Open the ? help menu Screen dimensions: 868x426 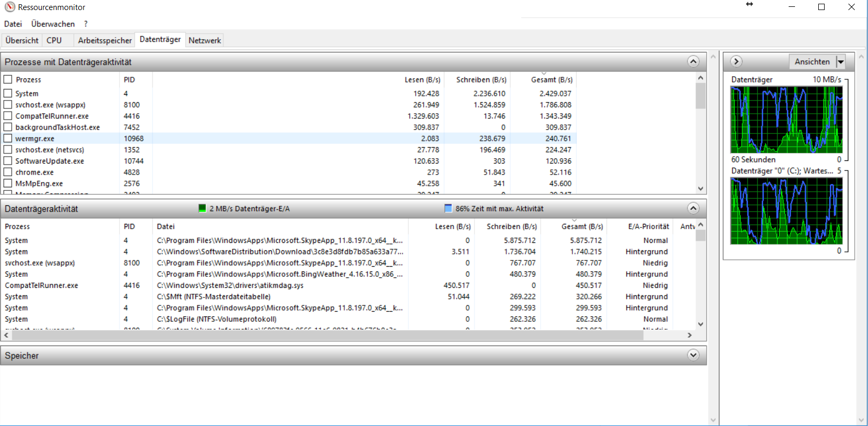(x=86, y=24)
